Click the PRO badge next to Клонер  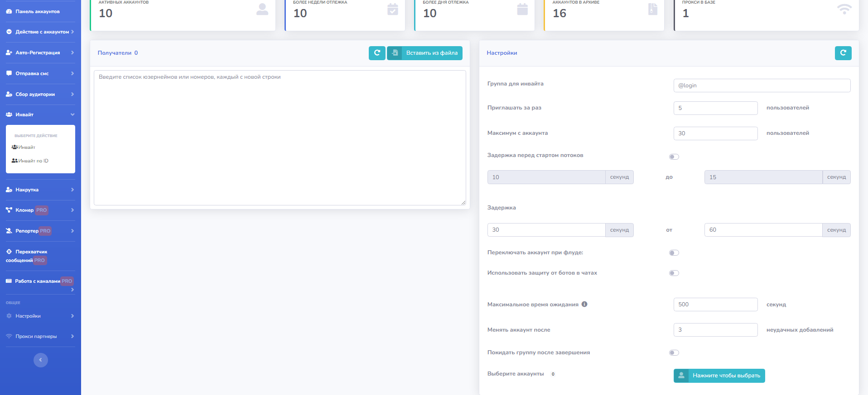pos(42,210)
